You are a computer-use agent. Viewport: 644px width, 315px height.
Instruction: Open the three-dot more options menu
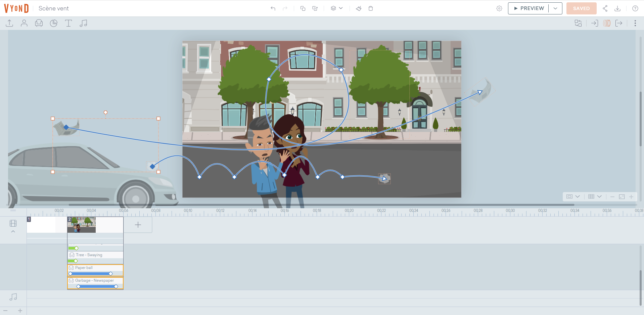pos(635,23)
